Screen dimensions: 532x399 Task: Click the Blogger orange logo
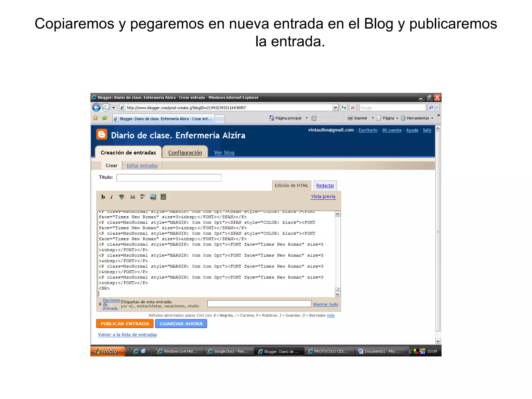pos(102,135)
